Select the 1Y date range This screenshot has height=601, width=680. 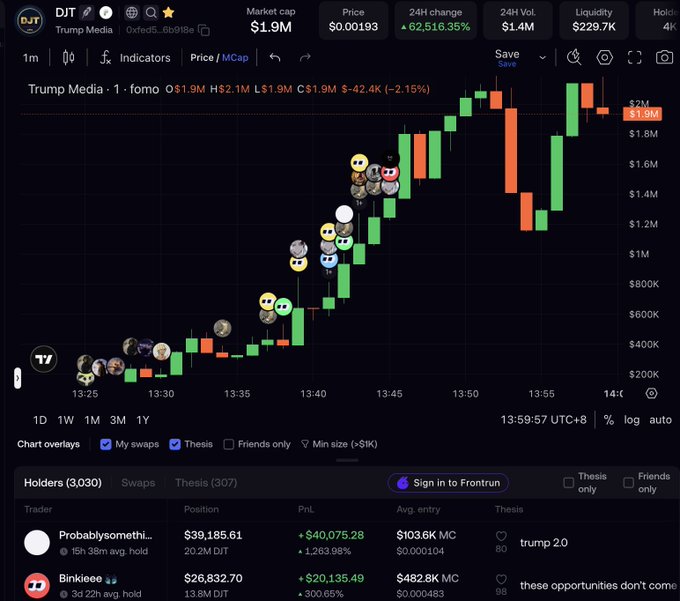coord(143,420)
